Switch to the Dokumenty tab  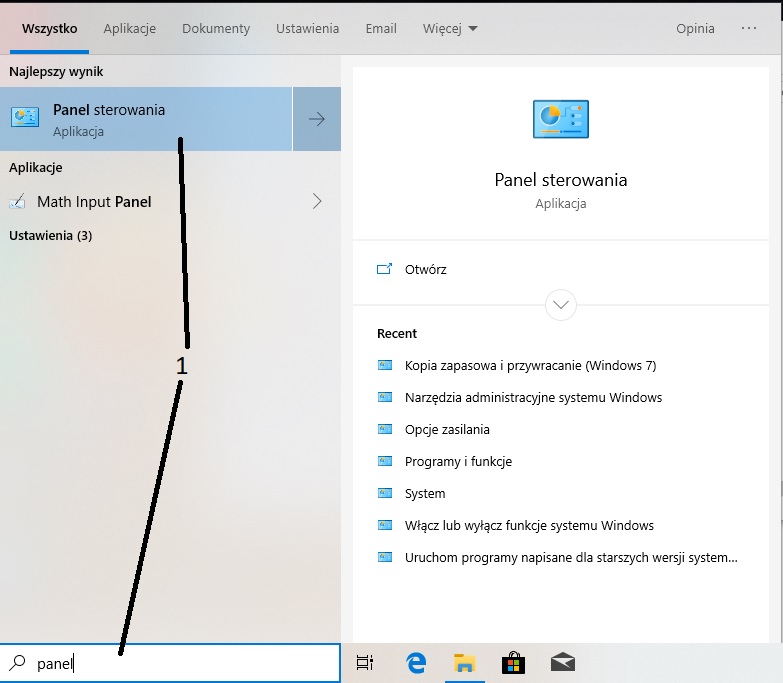[216, 28]
